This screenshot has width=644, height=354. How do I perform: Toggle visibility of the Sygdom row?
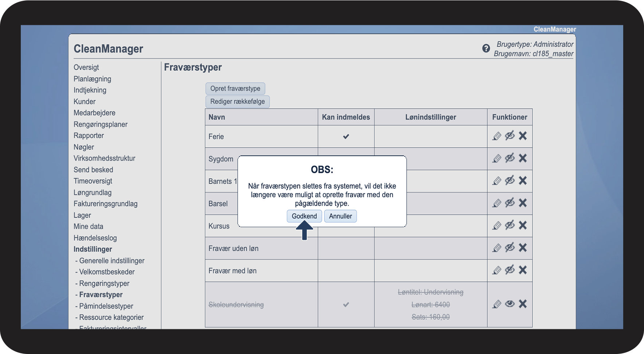(510, 158)
